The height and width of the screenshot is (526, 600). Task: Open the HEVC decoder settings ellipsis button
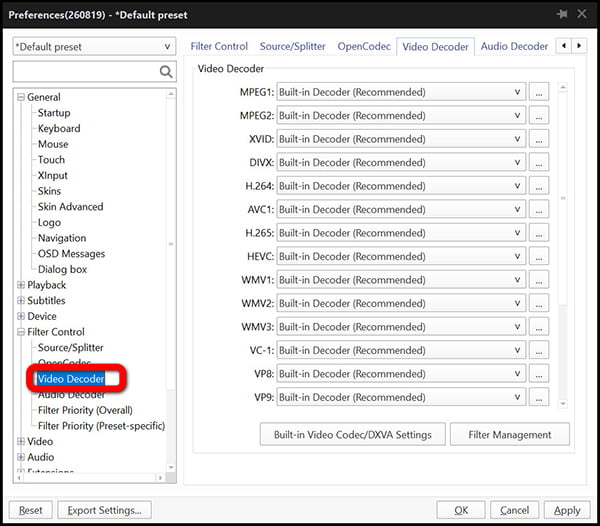point(539,256)
